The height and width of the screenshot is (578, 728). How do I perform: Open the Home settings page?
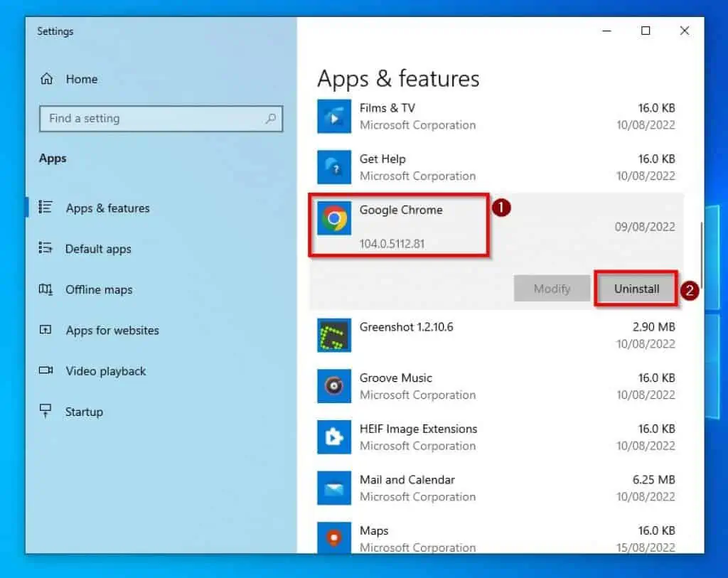[x=82, y=79]
